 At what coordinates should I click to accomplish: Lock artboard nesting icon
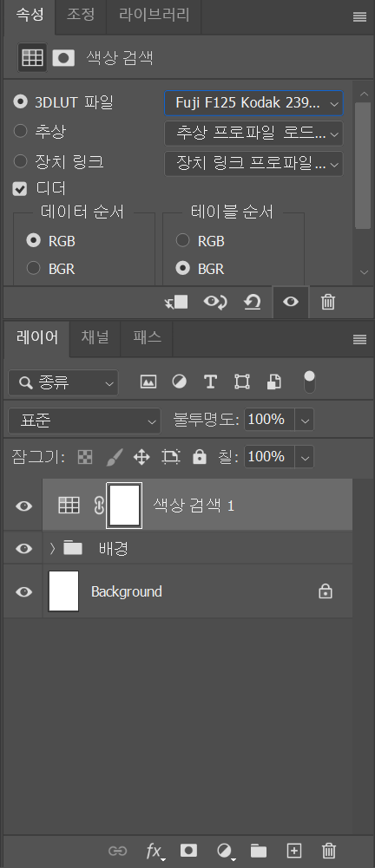[171, 457]
